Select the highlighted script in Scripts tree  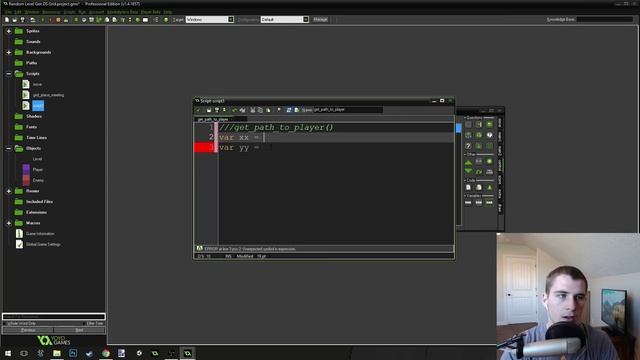[38, 106]
